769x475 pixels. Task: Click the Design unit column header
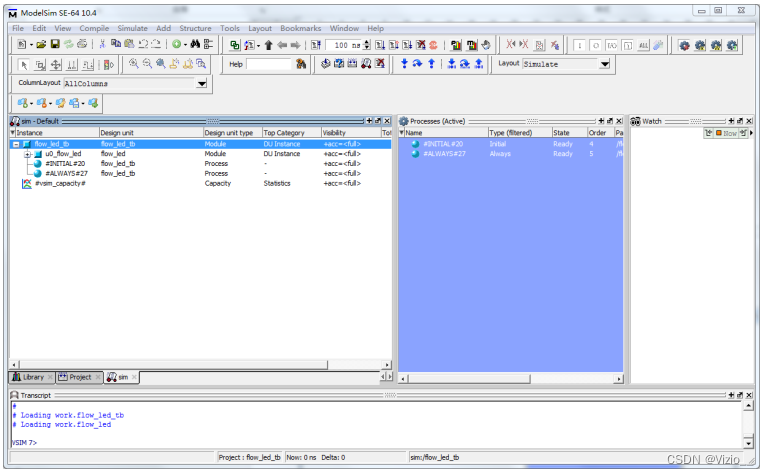(x=151, y=133)
